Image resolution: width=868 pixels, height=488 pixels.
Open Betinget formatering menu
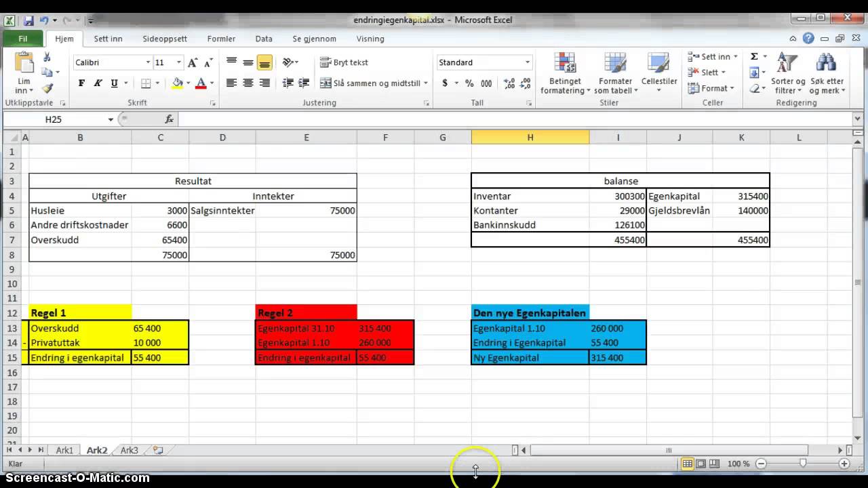coord(565,73)
